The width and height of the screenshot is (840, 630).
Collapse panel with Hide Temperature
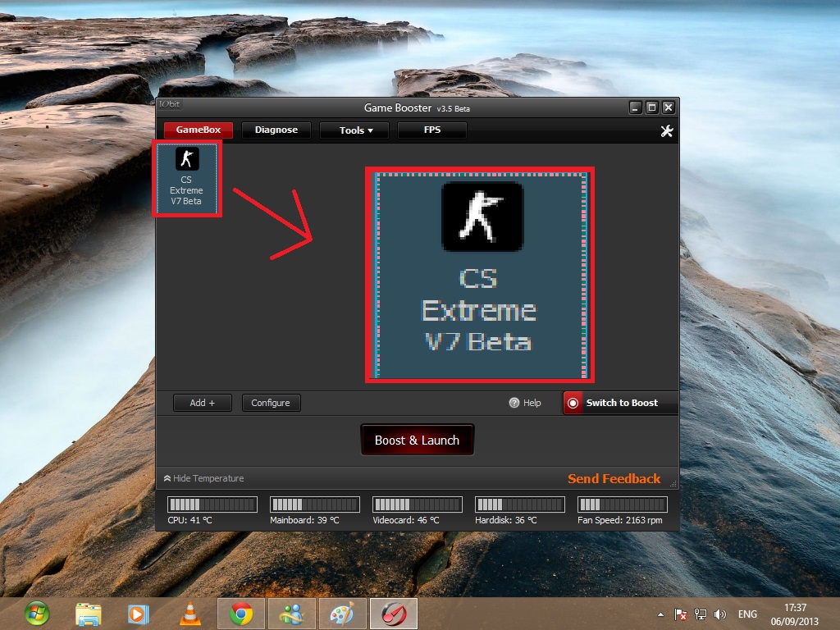tap(203, 478)
